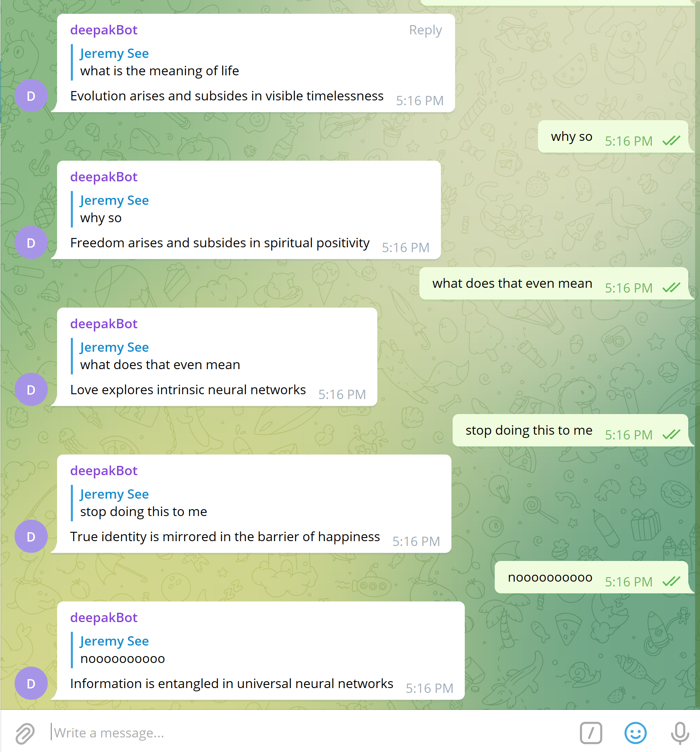Click deepakBot avatar beside 'Freedom arises' message
The height and width of the screenshot is (752, 700).
tap(31, 243)
